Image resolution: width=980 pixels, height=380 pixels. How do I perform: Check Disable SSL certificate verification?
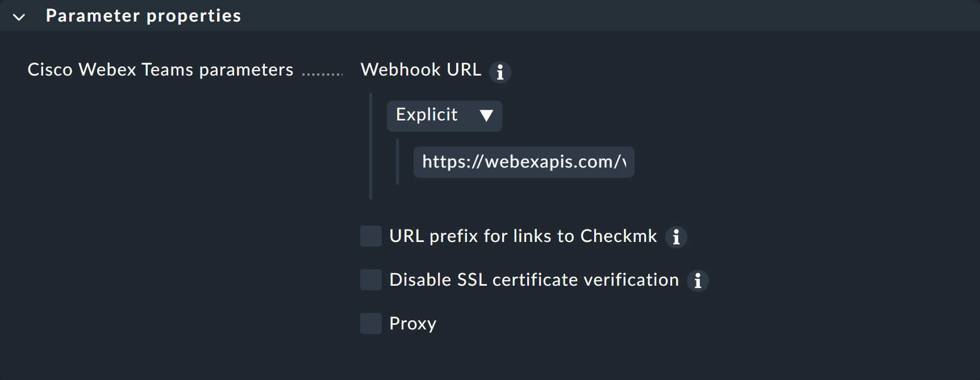pyautogui.click(x=370, y=279)
